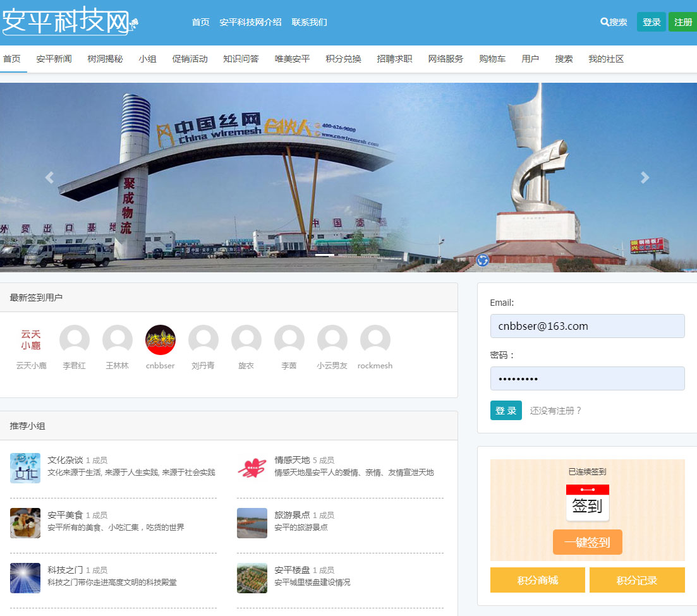Focus the 密码 password field
This screenshot has height=616, width=697.
pyautogui.click(x=587, y=378)
